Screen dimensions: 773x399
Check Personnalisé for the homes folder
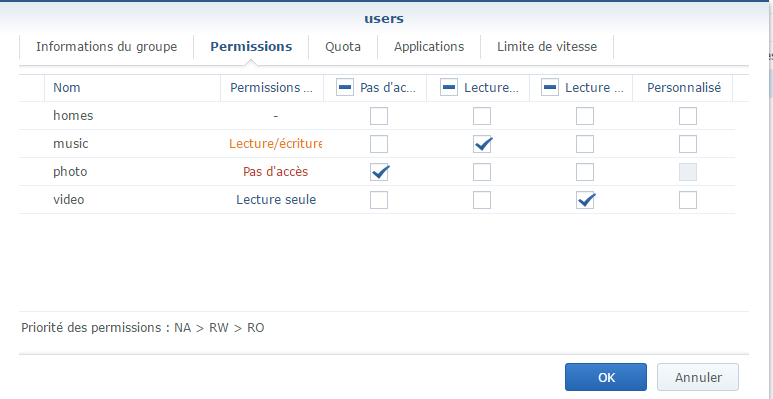tap(688, 116)
